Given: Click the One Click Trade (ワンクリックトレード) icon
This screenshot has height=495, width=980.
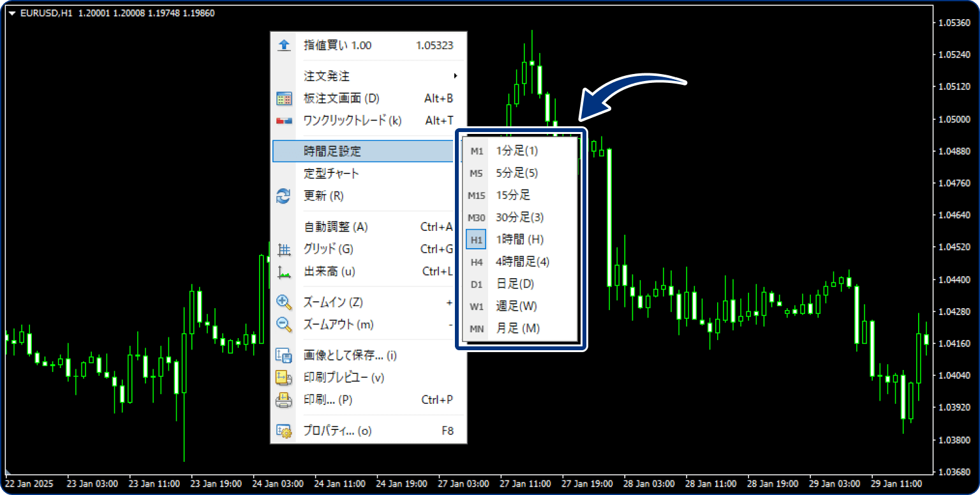Looking at the screenshot, I should (283, 121).
